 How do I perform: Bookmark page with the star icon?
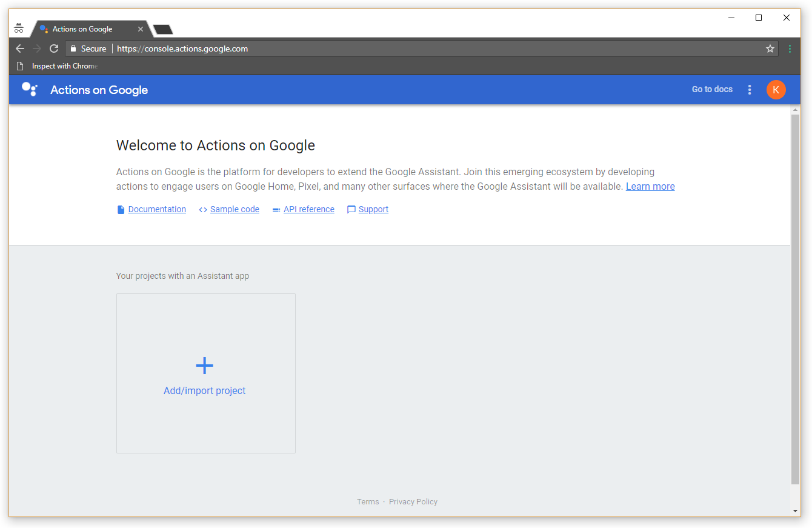click(x=770, y=48)
